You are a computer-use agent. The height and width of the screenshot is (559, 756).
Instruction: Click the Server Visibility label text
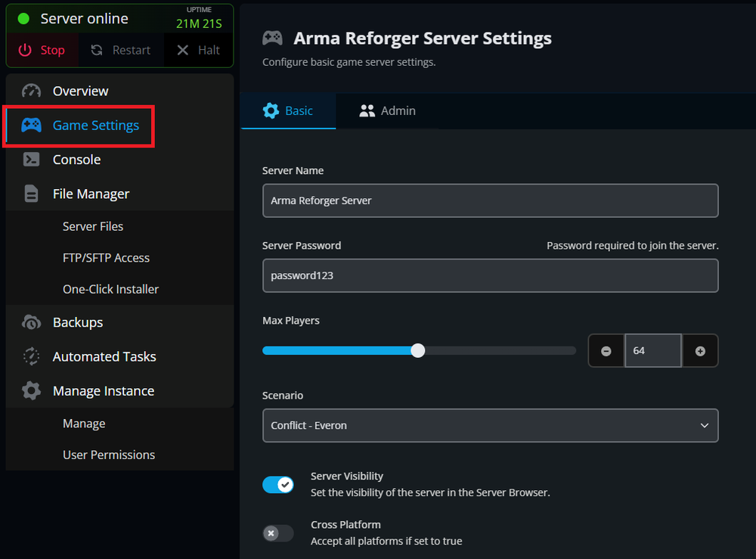347,476
